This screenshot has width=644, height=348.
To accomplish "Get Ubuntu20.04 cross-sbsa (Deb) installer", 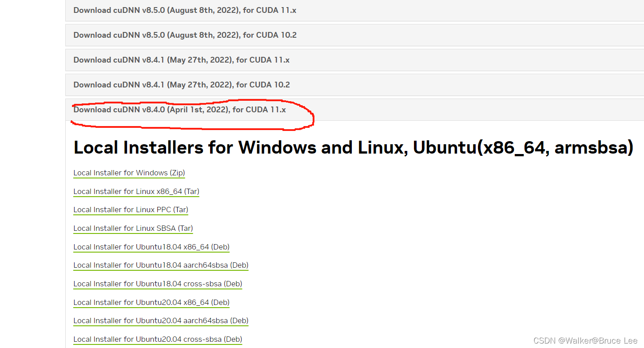I will point(157,340).
